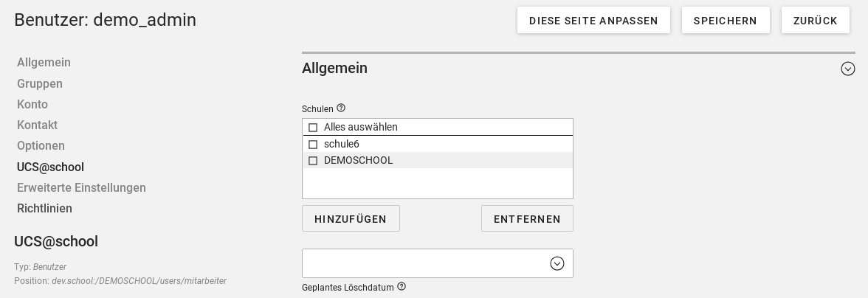This screenshot has height=298, width=868.
Task: Open the Allgemein navigation tab
Action: 44,63
